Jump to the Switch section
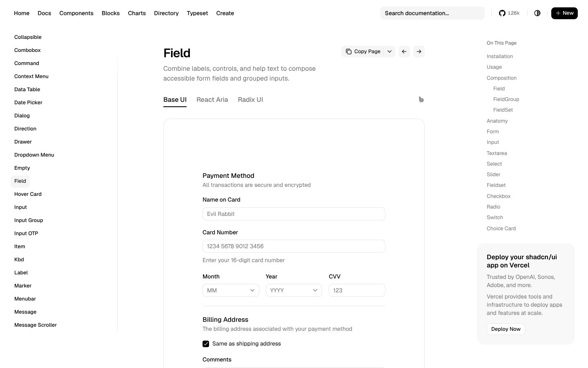This screenshot has width=588, height=368. (x=494, y=218)
